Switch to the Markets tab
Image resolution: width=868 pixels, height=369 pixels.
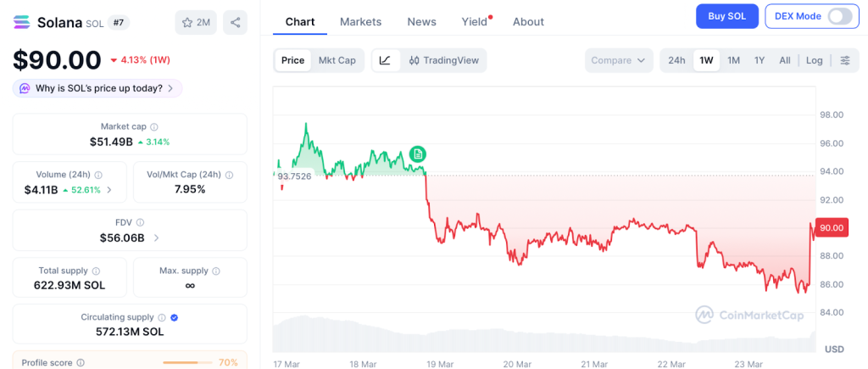coord(360,21)
